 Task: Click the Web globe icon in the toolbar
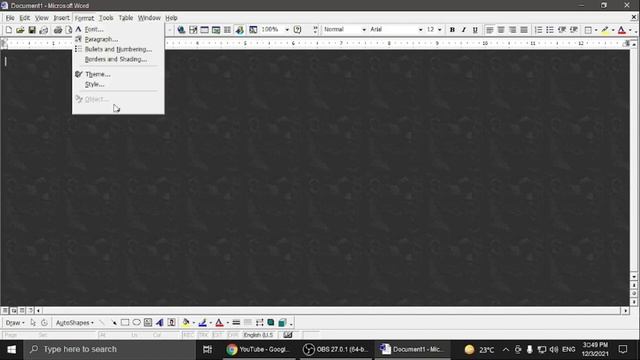tap(181, 30)
